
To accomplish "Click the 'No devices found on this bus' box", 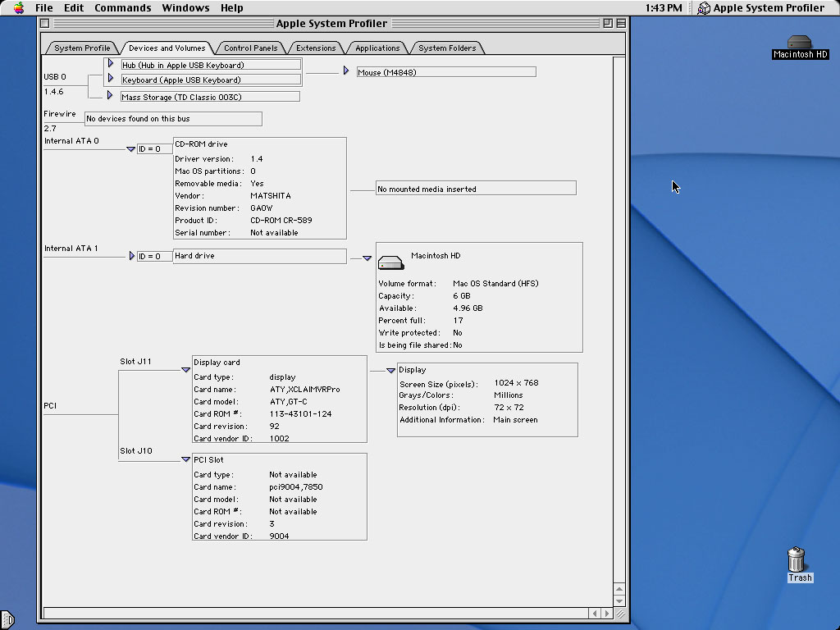I will point(174,119).
